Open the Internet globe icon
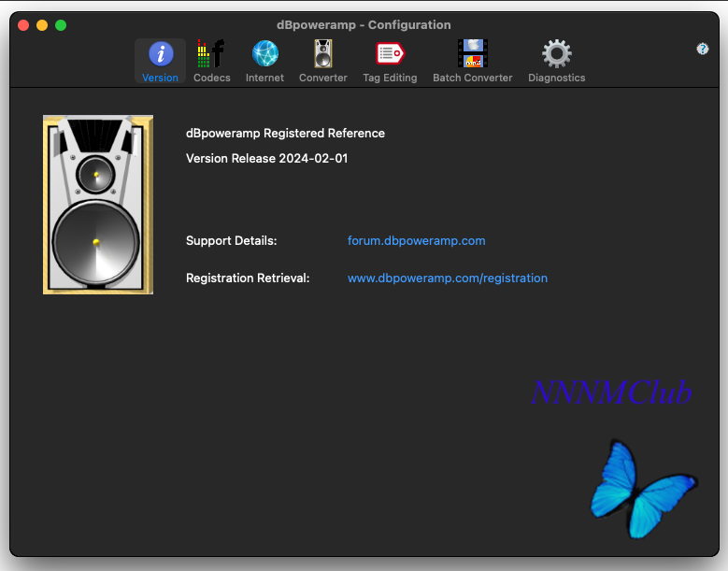Image resolution: width=728 pixels, height=571 pixels. tap(265, 54)
